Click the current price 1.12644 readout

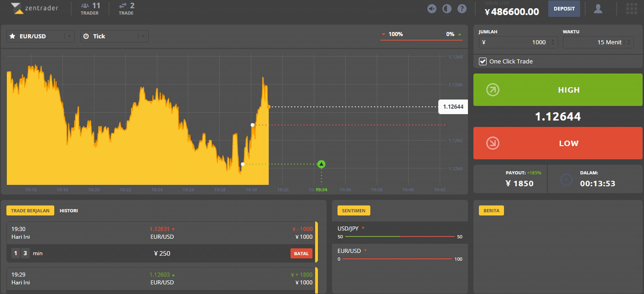coord(558,117)
